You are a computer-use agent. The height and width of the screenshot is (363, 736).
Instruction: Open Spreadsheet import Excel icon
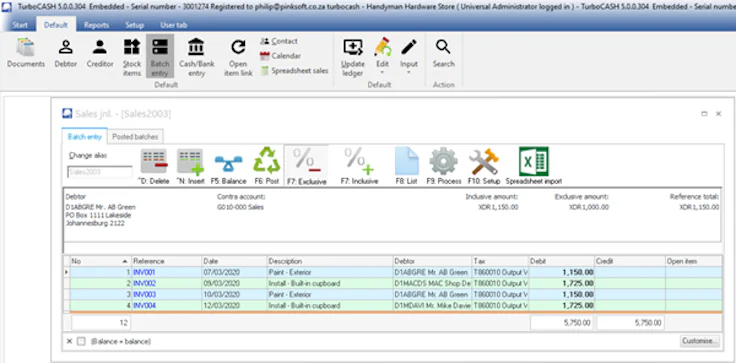pos(534,161)
